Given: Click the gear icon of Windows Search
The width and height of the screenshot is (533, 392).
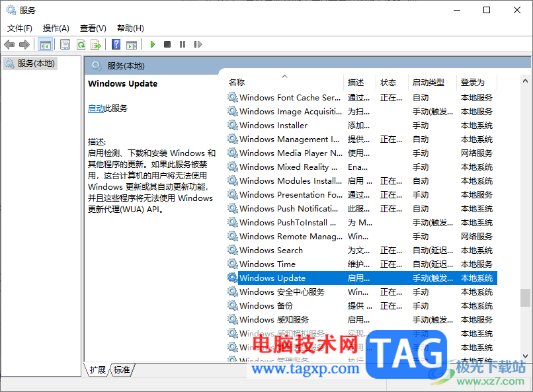Looking at the screenshot, I should pos(233,251).
